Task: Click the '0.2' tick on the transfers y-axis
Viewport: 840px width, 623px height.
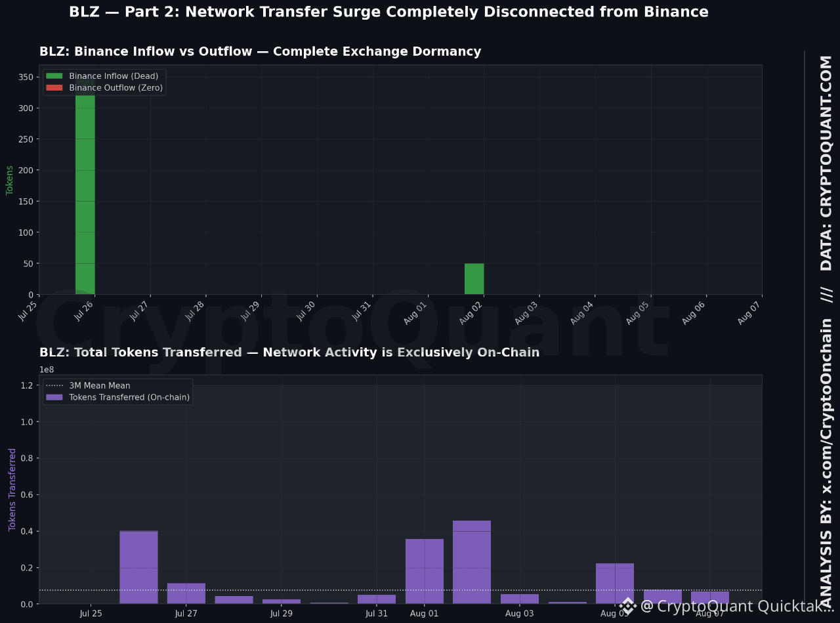Action: click(27, 567)
